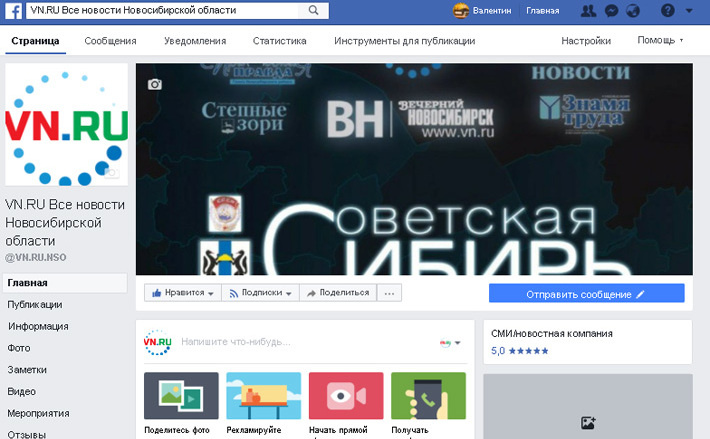
Task: Open the friend requests icon
Action: point(588,10)
